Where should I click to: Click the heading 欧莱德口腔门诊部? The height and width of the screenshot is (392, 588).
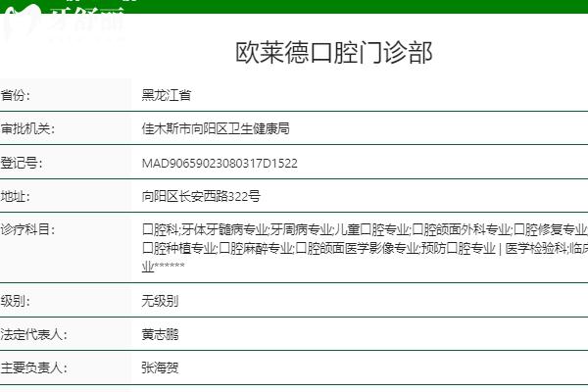coord(334,53)
